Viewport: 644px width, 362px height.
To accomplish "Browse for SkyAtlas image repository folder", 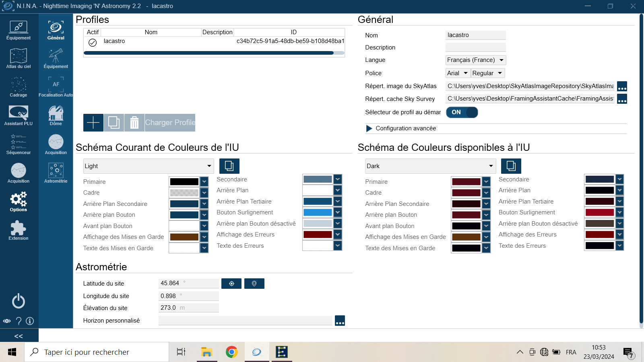I will [622, 86].
